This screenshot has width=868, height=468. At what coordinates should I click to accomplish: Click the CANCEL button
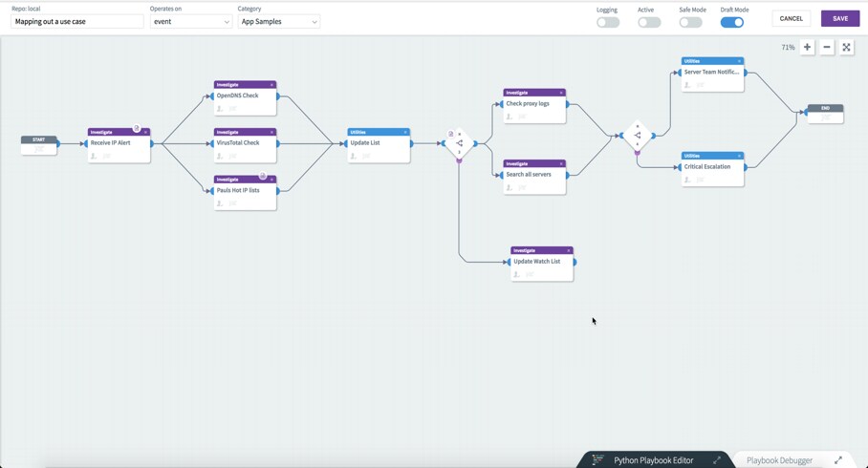[x=792, y=19]
